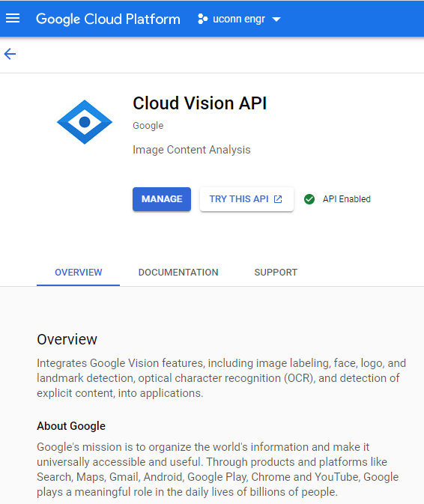
Task: Switch to the OVERVIEW tab
Action: [79, 273]
